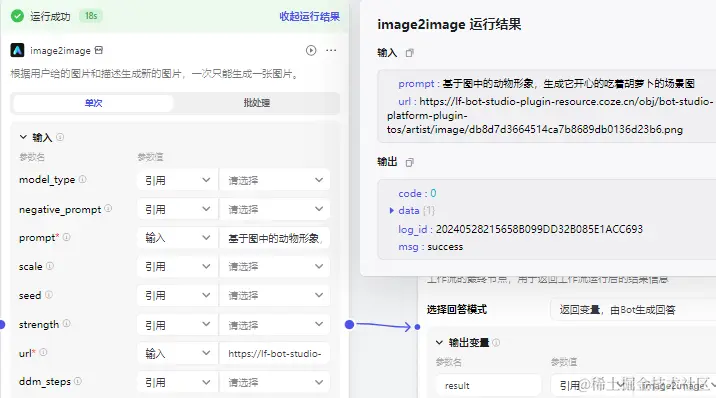
Task: Show info tooltip for prompt parameter
Action: (67, 237)
